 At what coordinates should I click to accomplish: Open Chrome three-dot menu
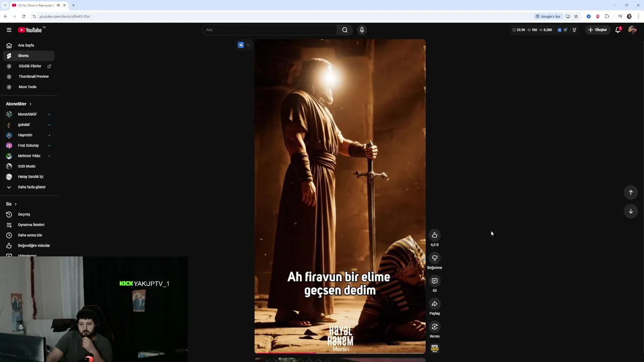(x=638, y=16)
